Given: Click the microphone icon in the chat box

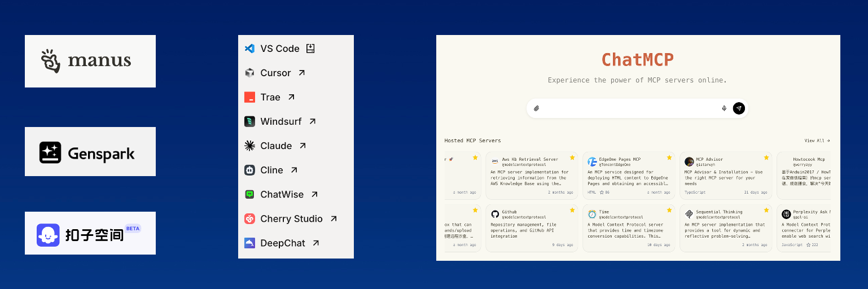Looking at the screenshot, I should coord(724,108).
